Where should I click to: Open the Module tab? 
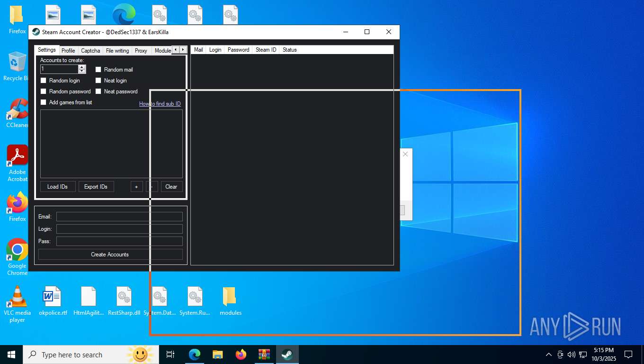point(162,50)
